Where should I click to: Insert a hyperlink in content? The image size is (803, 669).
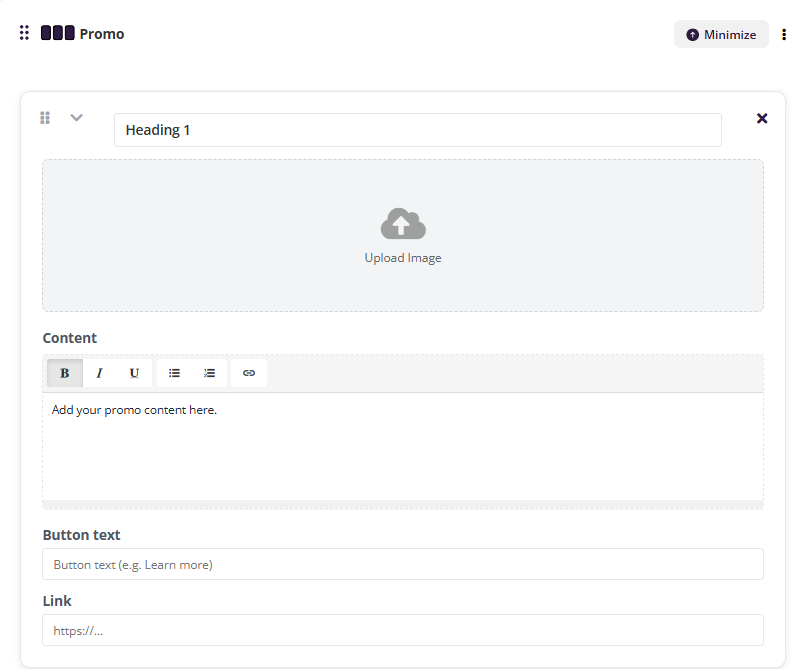(249, 373)
